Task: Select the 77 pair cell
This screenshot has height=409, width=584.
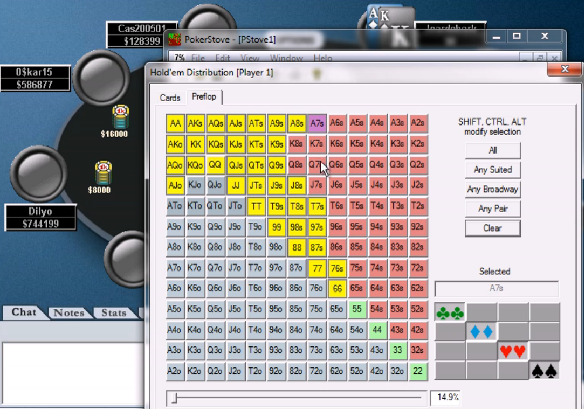Action: pos(317,268)
